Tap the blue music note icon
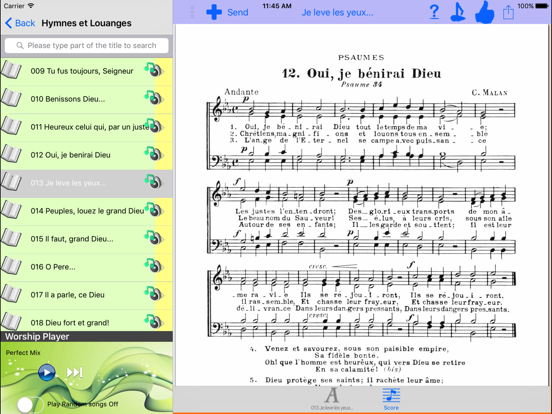 [458, 12]
